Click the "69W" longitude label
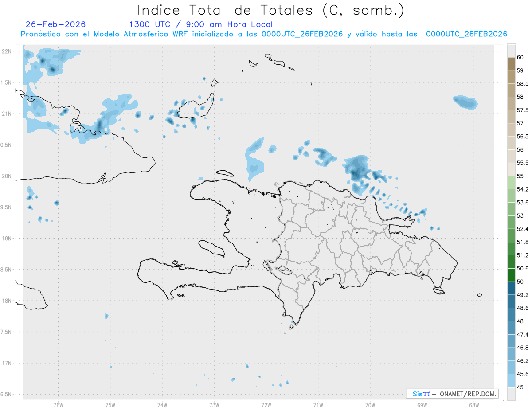Viewport: 532px width, 411px height. pyautogui.click(x=422, y=404)
